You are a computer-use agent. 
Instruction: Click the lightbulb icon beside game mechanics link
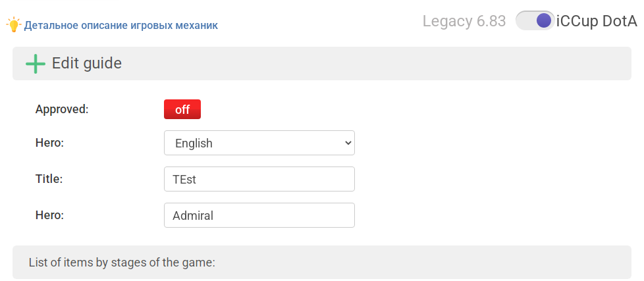point(14,25)
